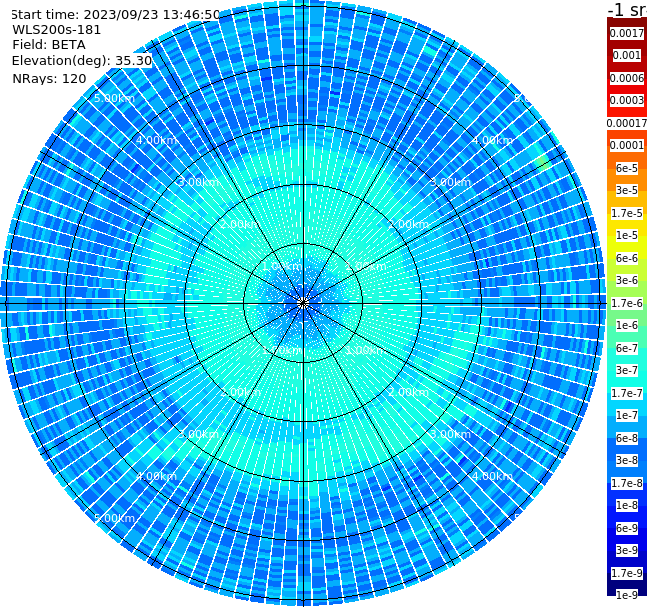647x607 pixels.
Task: Click the Elevation(deg): 35.30 text
Action: click(82, 61)
